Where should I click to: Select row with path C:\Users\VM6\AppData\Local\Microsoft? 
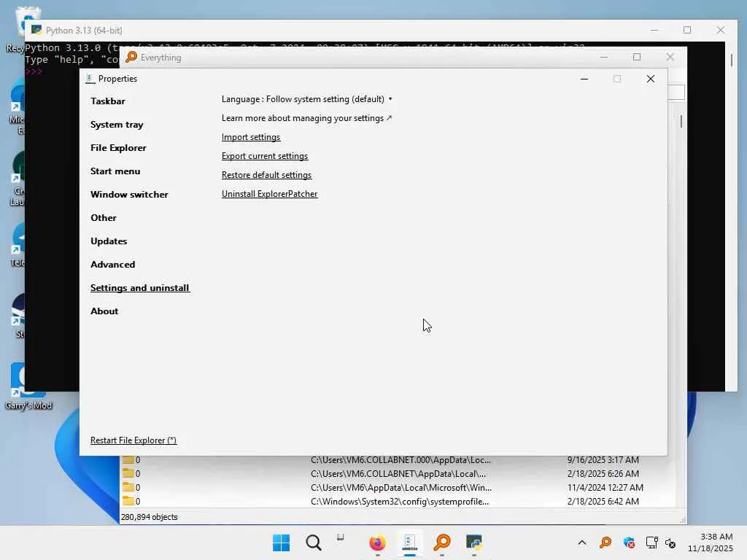[398, 488]
